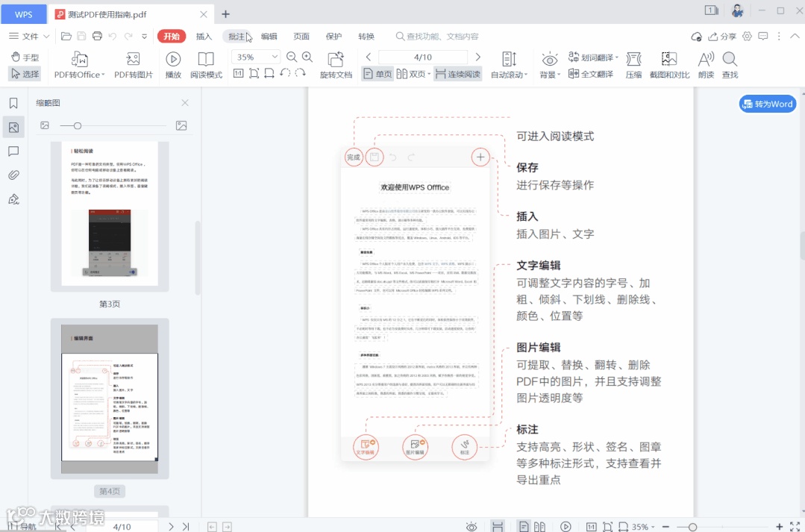The width and height of the screenshot is (805, 532).
Task: Open the bookmark panel in sidebar
Action: coord(13,103)
